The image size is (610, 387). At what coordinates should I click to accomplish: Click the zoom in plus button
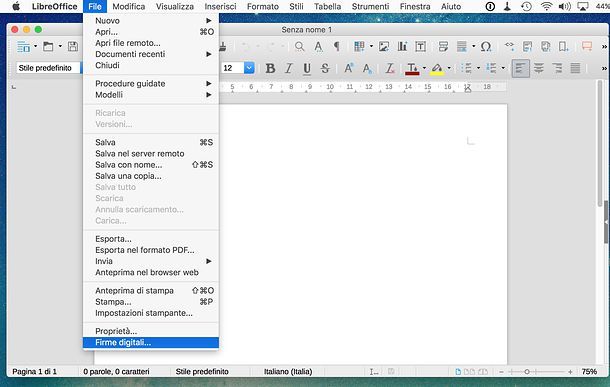[x=570, y=372]
